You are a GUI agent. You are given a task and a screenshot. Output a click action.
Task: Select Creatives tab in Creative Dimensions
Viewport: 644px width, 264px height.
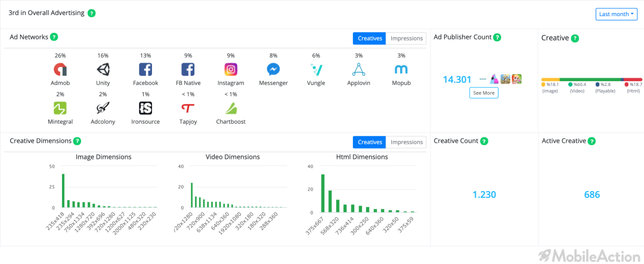click(370, 142)
